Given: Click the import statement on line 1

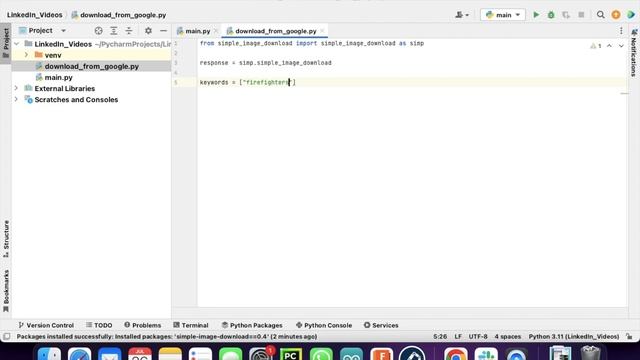Looking at the screenshot, I should tap(312, 43).
